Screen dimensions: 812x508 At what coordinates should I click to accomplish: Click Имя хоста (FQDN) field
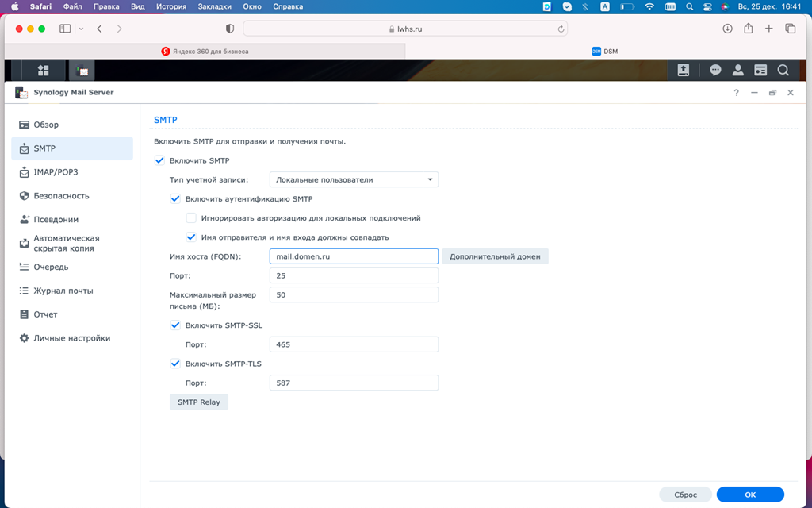coord(354,256)
